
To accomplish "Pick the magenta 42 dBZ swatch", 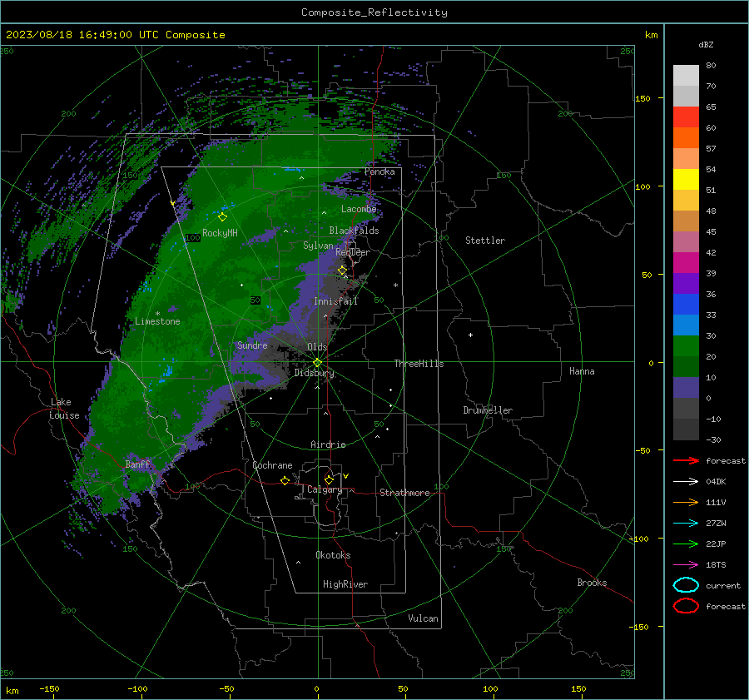I will 686,263.
